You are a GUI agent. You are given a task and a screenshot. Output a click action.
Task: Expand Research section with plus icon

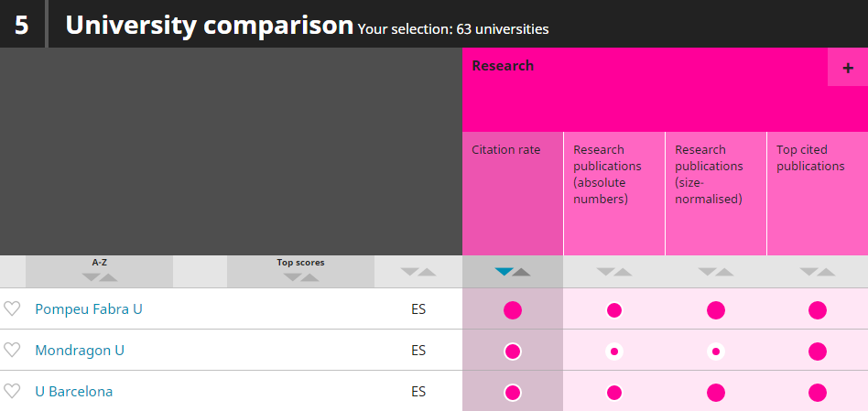[848, 68]
